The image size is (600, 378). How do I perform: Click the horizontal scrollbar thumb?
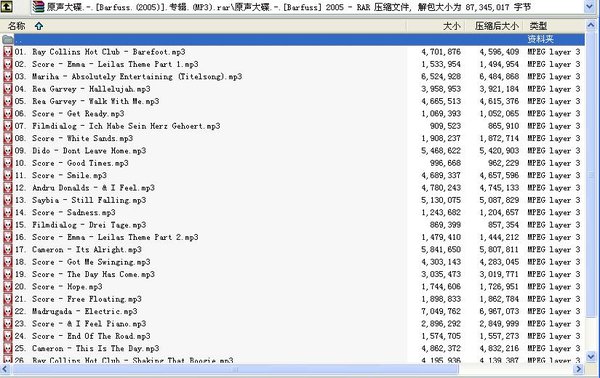pyautogui.click(x=235, y=369)
